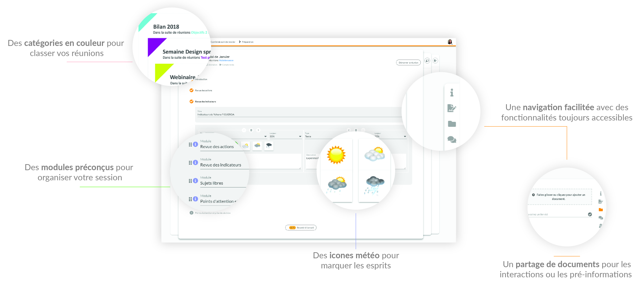Open the Test link under Semaine Design sprint
Screen dimensions: 644x285
[x=205, y=57]
